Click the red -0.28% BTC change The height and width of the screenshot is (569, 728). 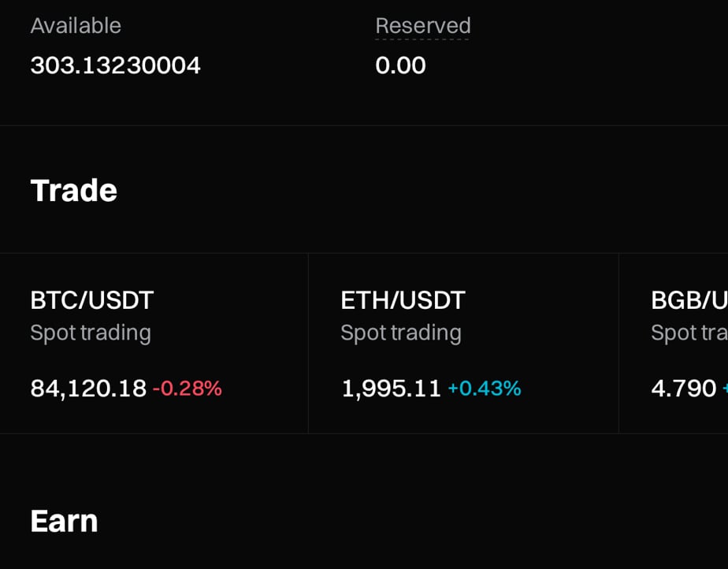(x=188, y=389)
